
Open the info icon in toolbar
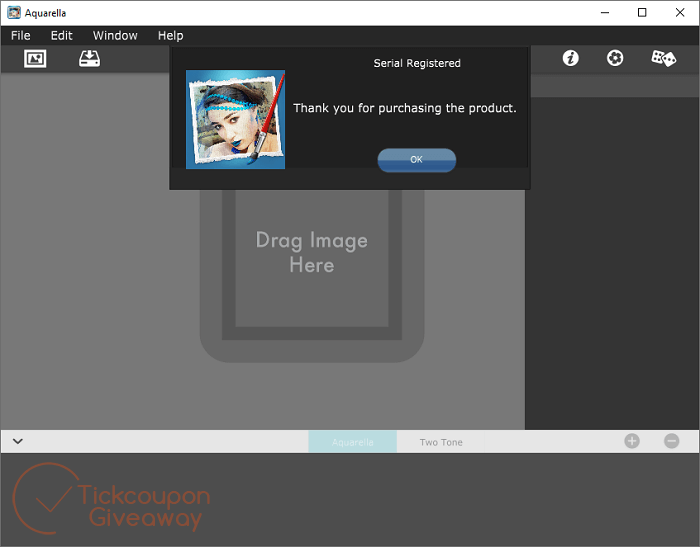(571, 58)
